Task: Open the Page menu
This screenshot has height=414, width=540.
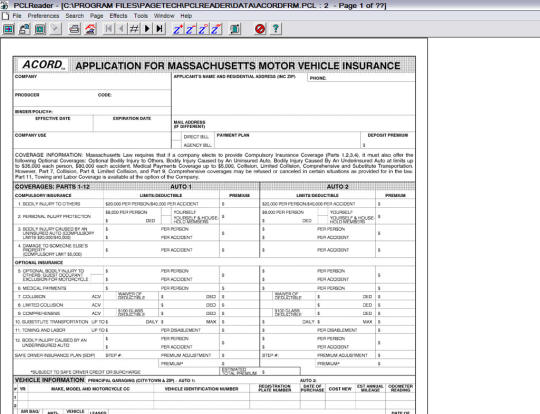Action: (x=97, y=16)
